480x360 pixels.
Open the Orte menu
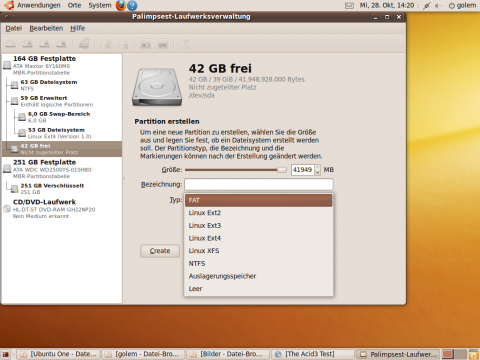coord(74,5)
